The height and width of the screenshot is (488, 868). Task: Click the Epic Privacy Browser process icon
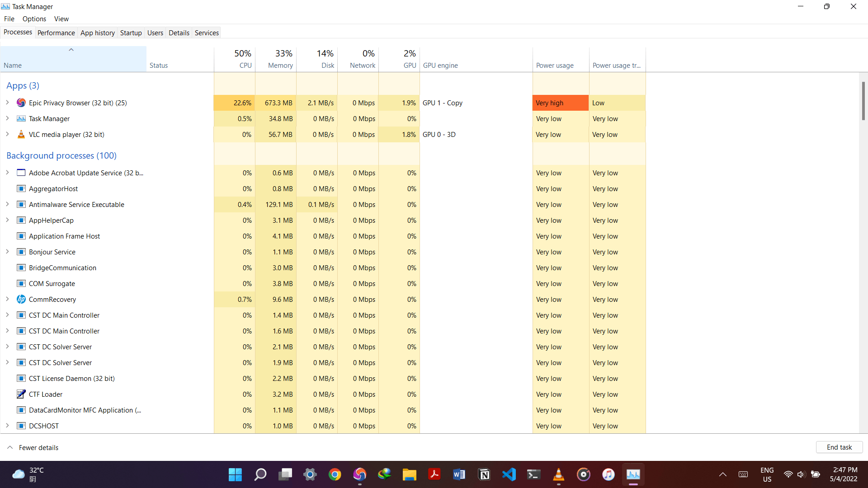pos(21,103)
